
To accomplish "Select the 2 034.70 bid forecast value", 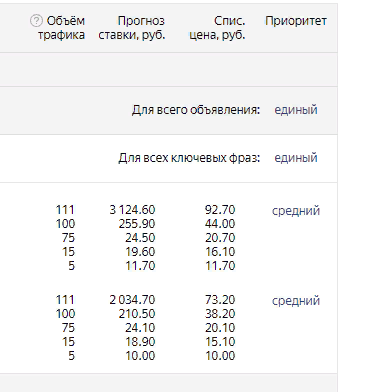I will click(x=132, y=300).
